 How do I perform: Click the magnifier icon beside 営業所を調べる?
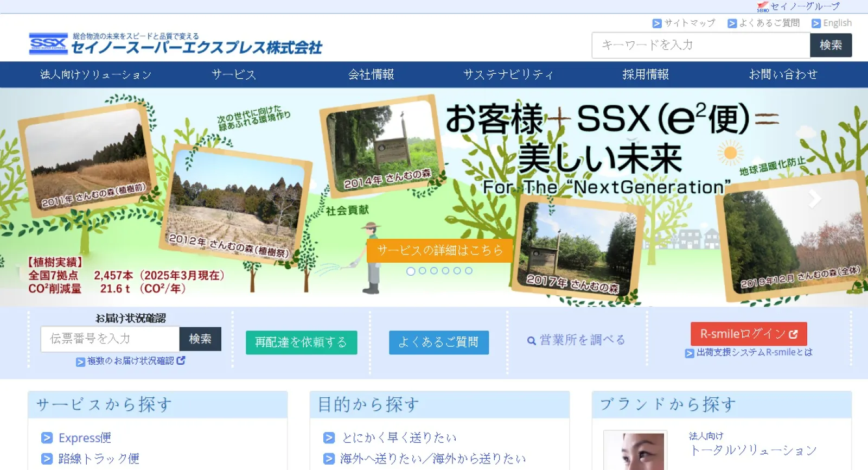click(x=532, y=341)
